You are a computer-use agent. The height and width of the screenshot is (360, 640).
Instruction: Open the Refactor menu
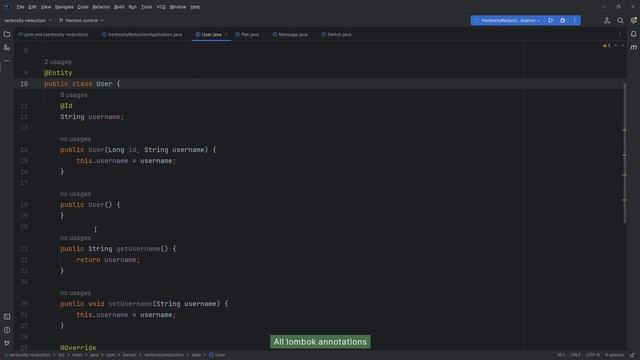pos(101,7)
